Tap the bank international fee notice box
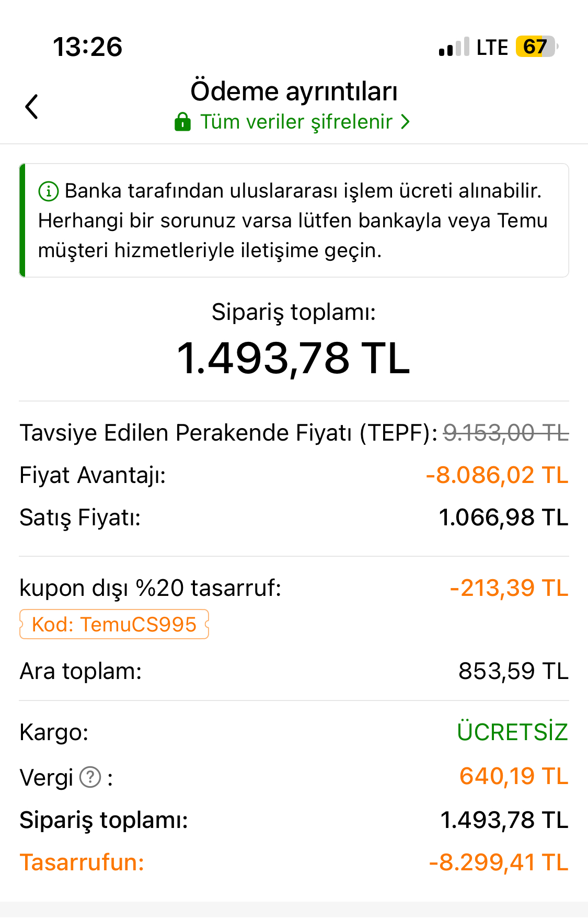 coord(294,221)
